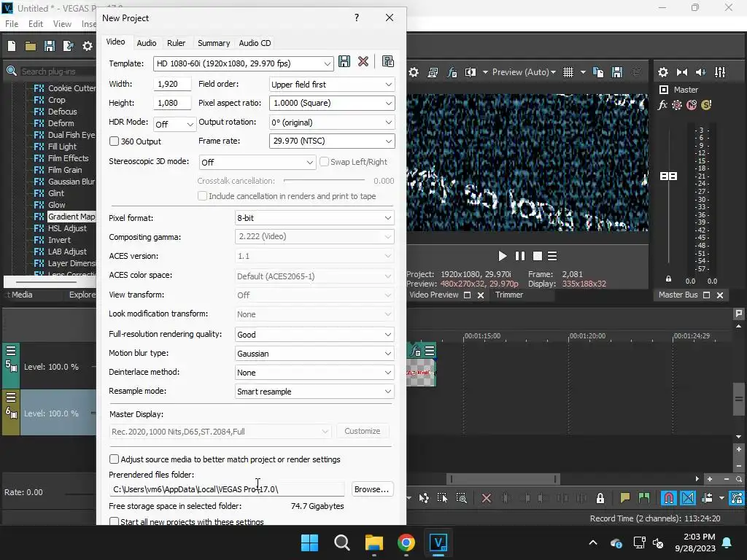Open the mixing console sliders icon

(720, 72)
